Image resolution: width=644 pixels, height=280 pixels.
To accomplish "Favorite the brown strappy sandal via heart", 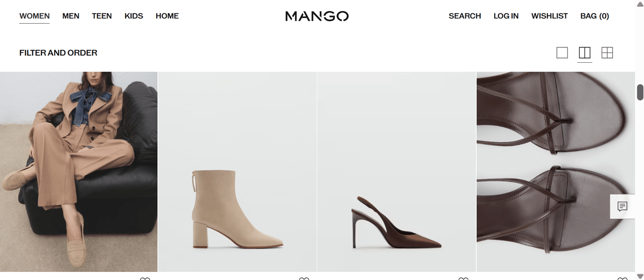I will (622, 279).
